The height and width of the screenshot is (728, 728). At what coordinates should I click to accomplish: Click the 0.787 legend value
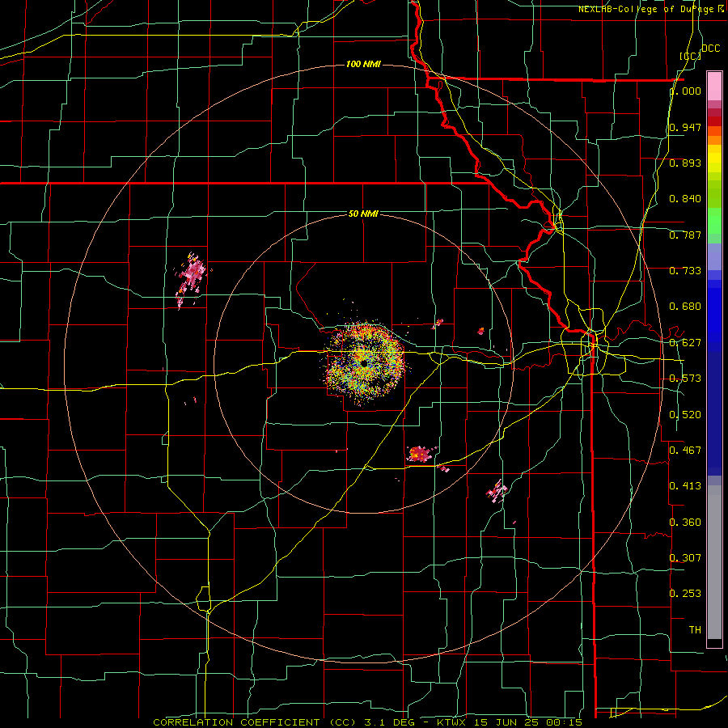[x=685, y=235]
